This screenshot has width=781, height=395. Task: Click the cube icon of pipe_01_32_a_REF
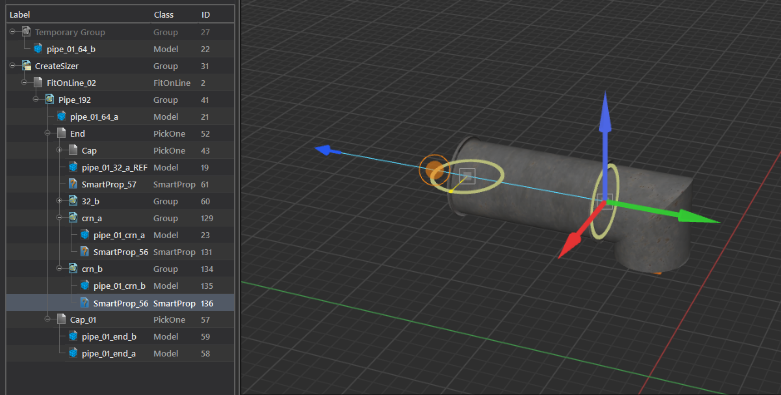point(73,167)
